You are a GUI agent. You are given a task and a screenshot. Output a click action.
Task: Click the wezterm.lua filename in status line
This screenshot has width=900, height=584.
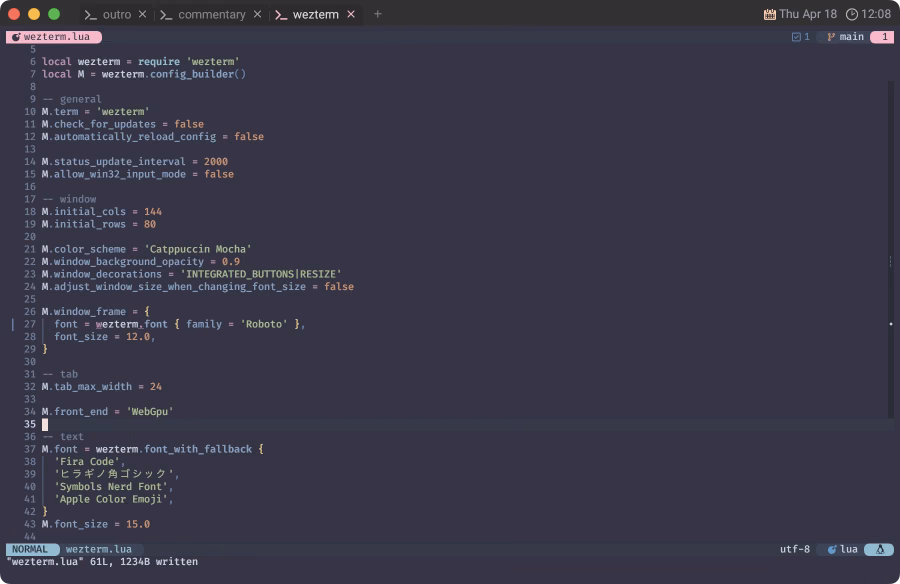pyautogui.click(x=98, y=549)
